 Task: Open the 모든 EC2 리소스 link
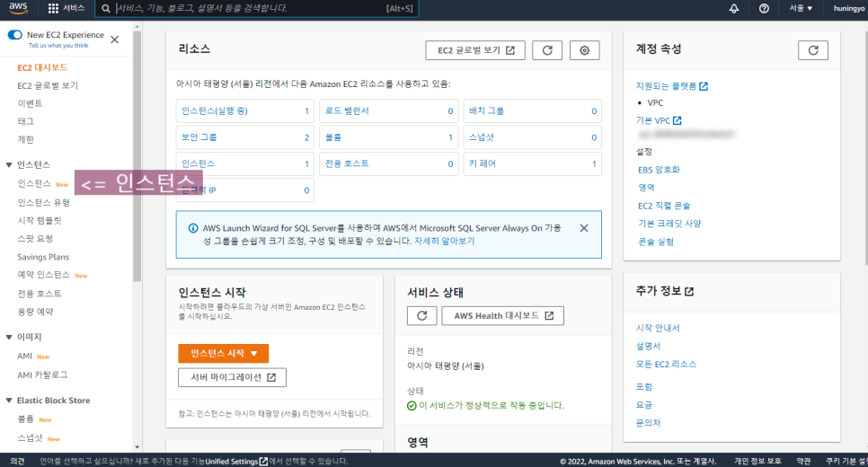[x=666, y=364]
